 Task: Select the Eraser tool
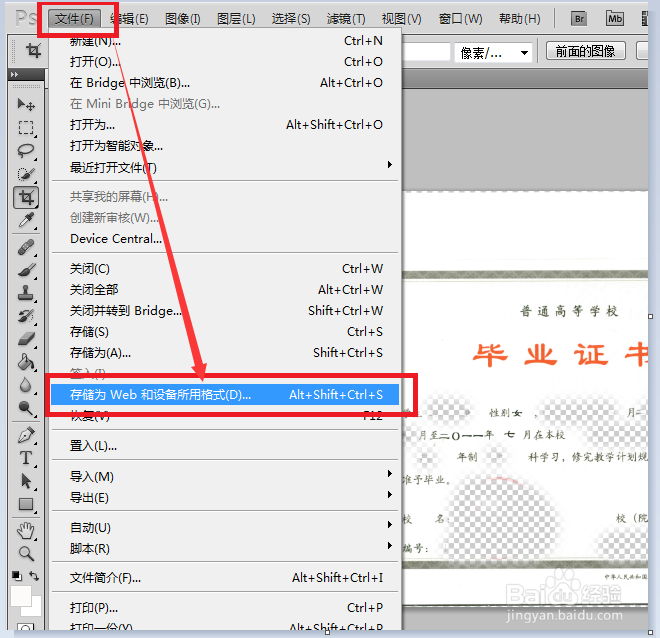[x=26, y=339]
